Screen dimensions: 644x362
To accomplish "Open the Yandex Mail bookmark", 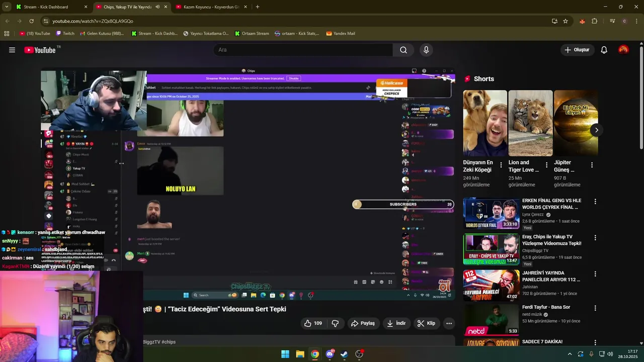I will click(341, 34).
